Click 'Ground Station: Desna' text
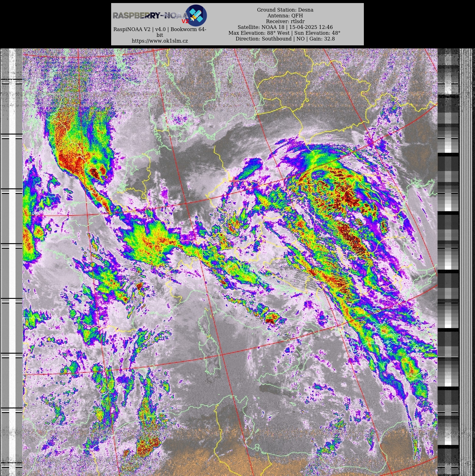Image resolution: width=475 pixels, height=476 pixels. click(285, 10)
